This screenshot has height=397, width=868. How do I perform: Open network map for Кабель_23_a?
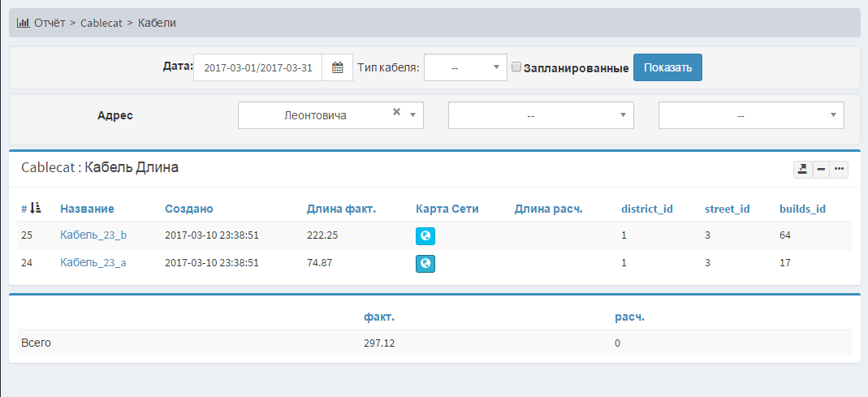coord(425,263)
